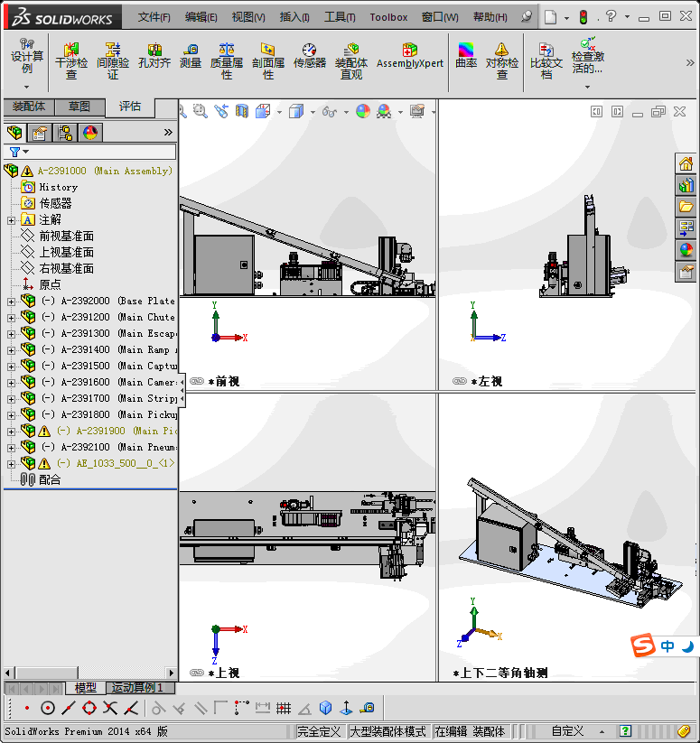Click the Sensor (传感器) tool
Screen dimensions: 700x743
click(310, 56)
